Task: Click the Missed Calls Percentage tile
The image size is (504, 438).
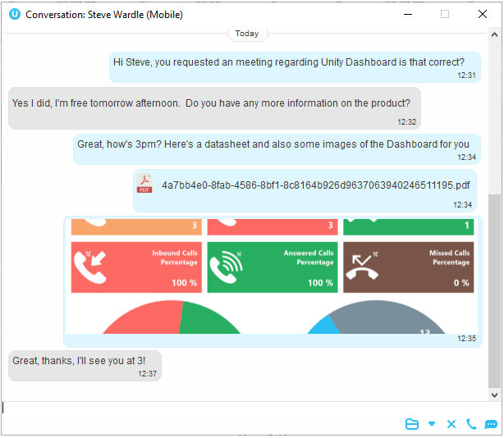Action: tap(408, 267)
